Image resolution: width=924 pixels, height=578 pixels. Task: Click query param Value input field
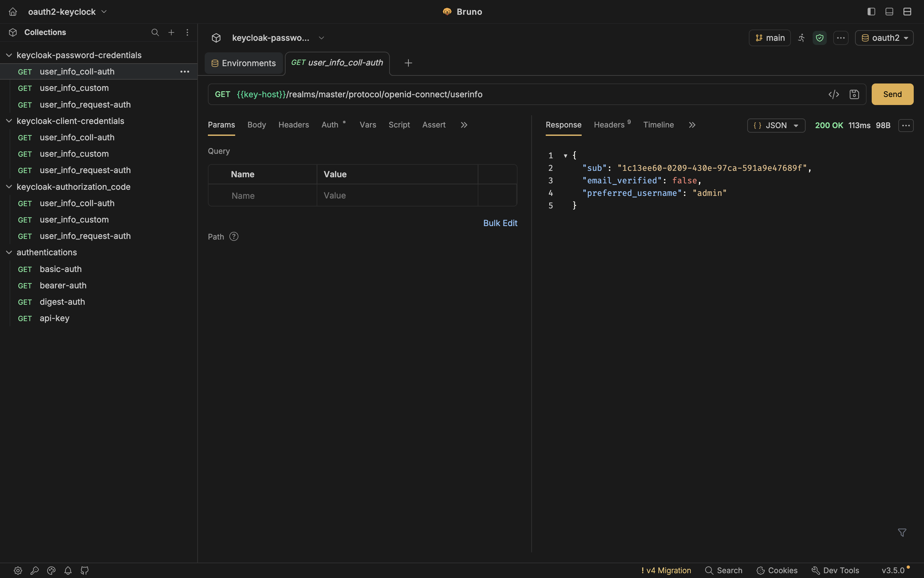(397, 195)
